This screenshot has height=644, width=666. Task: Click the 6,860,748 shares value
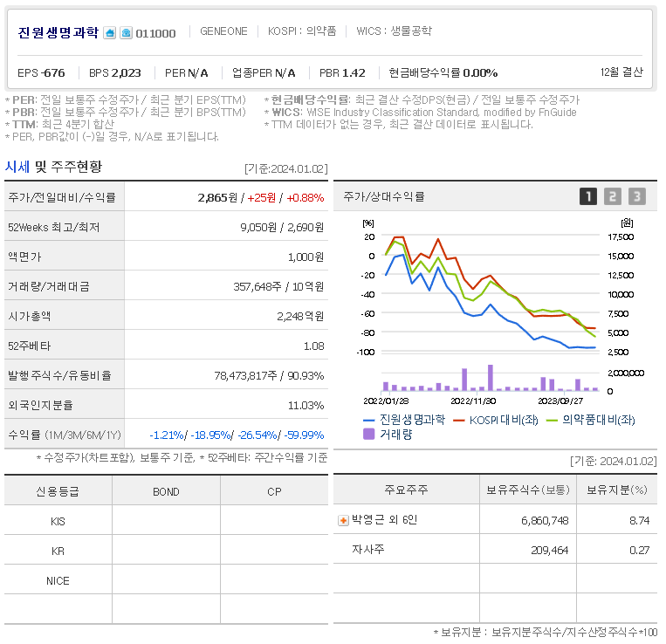545,521
